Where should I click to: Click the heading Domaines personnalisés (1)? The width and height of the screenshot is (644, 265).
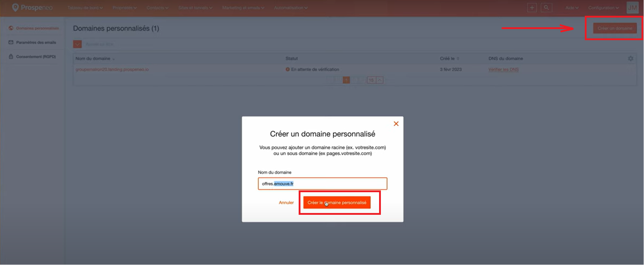(116, 28)
